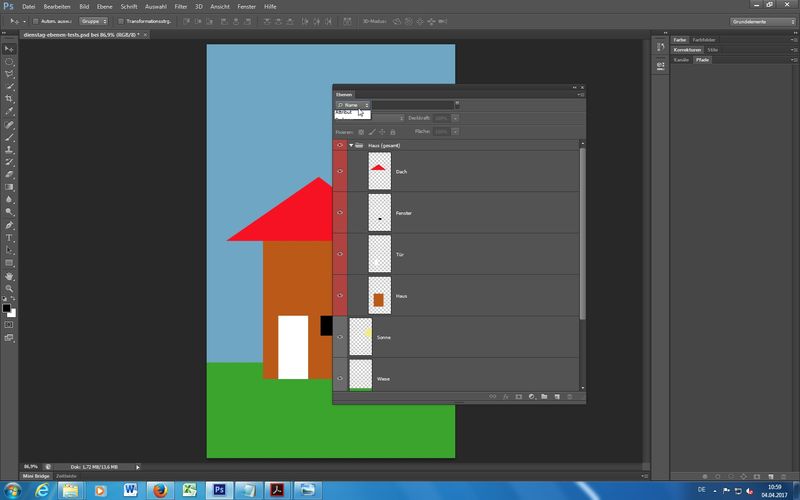Select the Fenster layer thumbnail

coord(379,213)
